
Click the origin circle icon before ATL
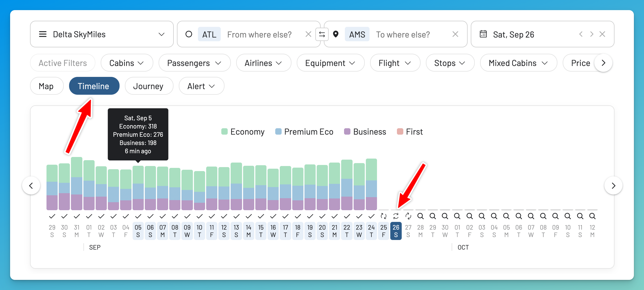189,34
